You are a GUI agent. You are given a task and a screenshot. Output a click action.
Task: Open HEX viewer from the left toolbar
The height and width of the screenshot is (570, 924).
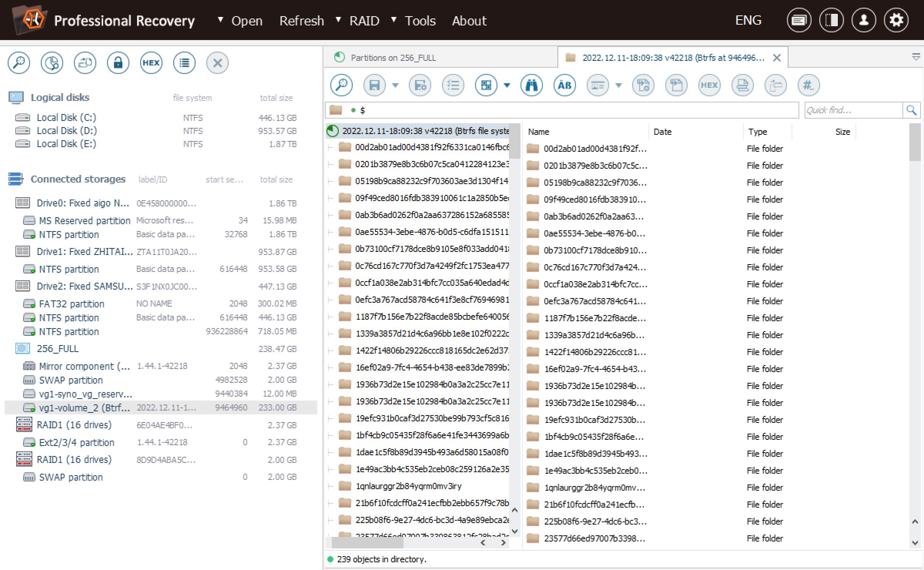click(x=151, y=63)
